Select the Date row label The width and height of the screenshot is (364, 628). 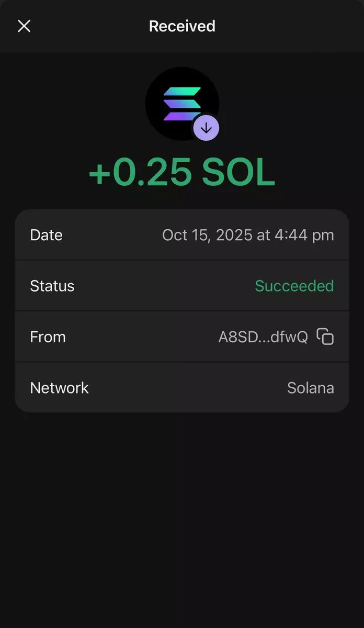pos(46,235)
